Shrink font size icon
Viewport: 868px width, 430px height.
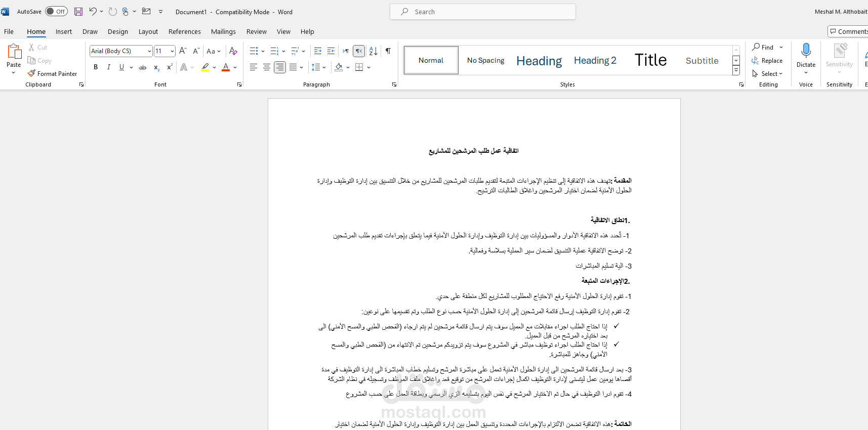[196, 51]
